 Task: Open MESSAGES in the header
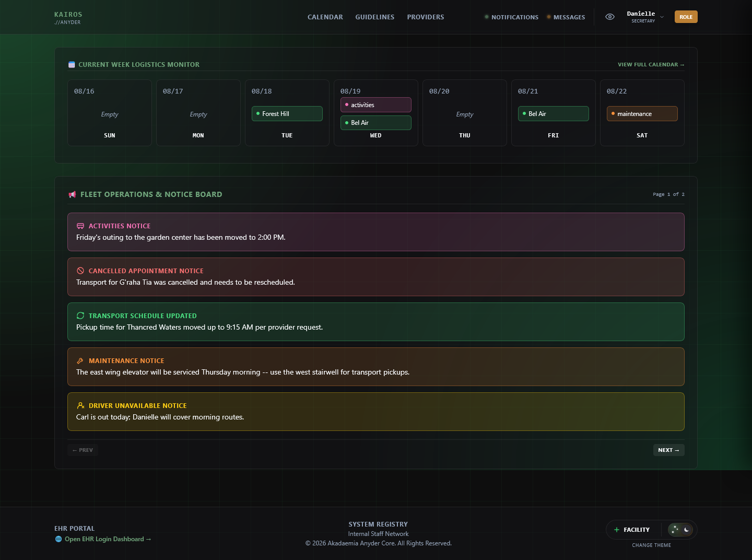pyautogui.click(x=566, y=17)
